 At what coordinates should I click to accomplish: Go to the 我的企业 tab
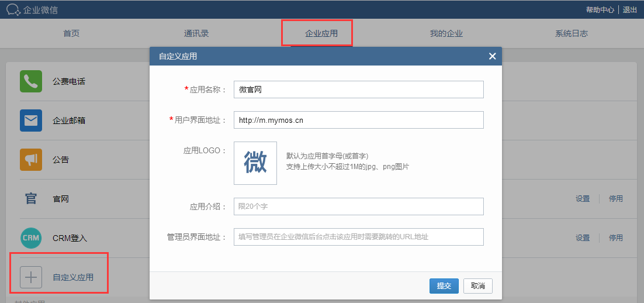[446, 33]
